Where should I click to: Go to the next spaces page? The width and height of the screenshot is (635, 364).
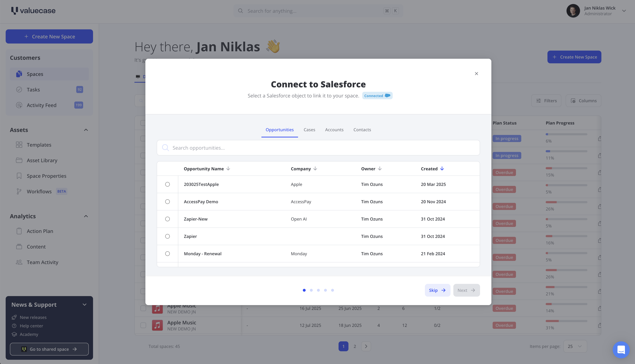(366, 346)
